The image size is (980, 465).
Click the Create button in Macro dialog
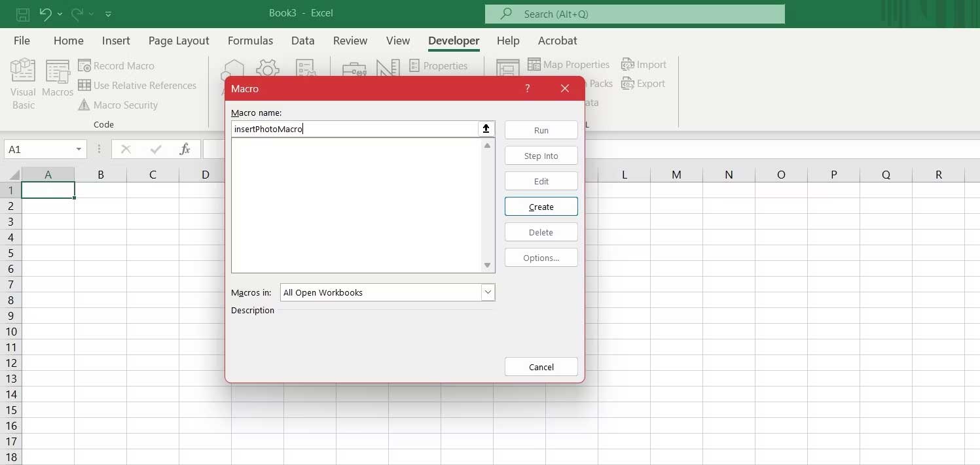pos(541,206)
